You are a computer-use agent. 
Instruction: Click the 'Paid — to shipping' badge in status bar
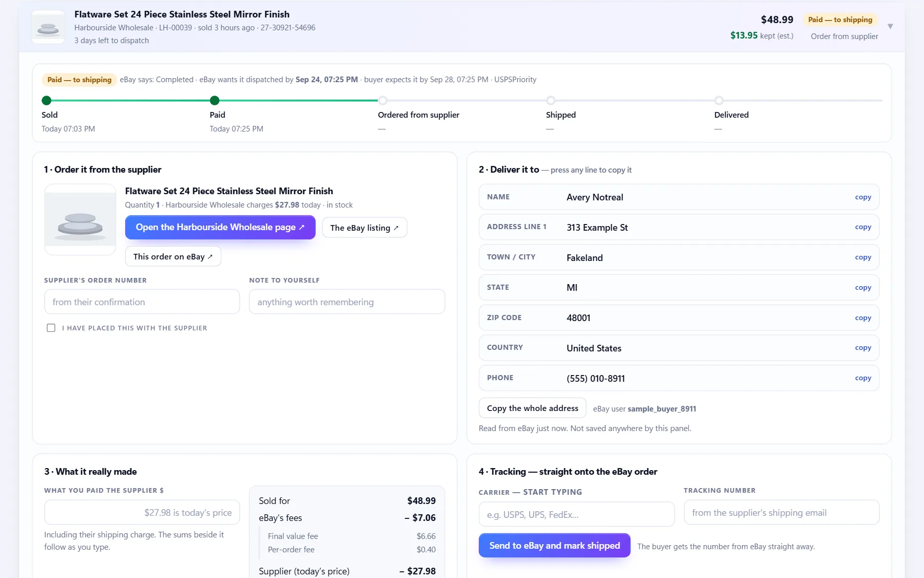coord(79,80)
